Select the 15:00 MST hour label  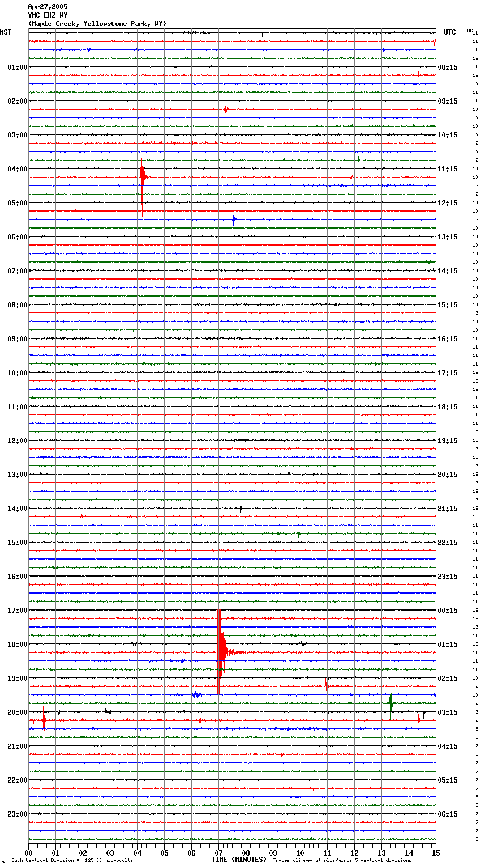pos(17,543)
